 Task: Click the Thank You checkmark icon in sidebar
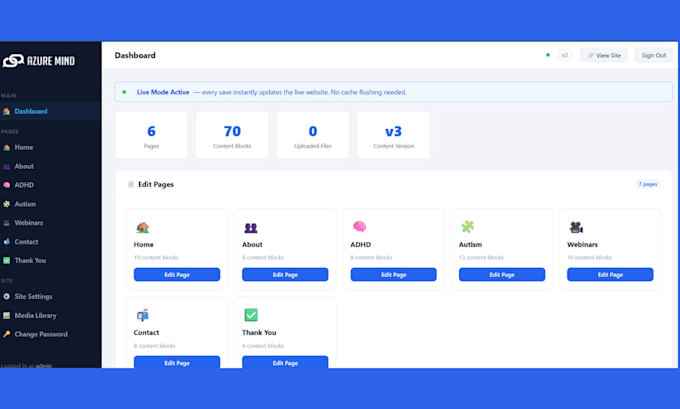coord(7,261)
